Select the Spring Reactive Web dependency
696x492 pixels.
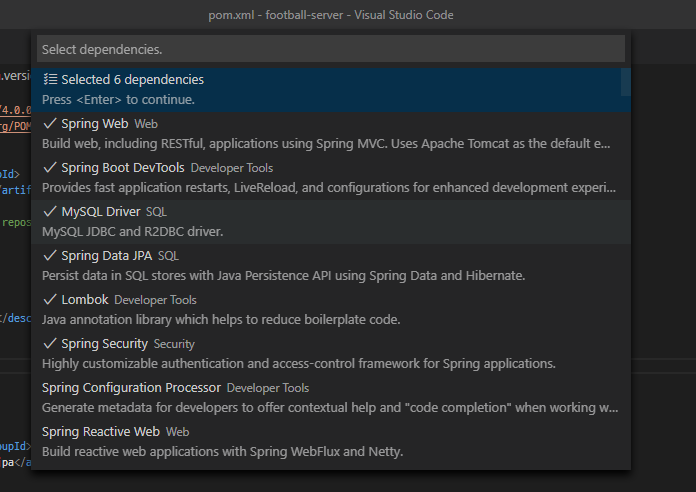click(x=331, y=441)
